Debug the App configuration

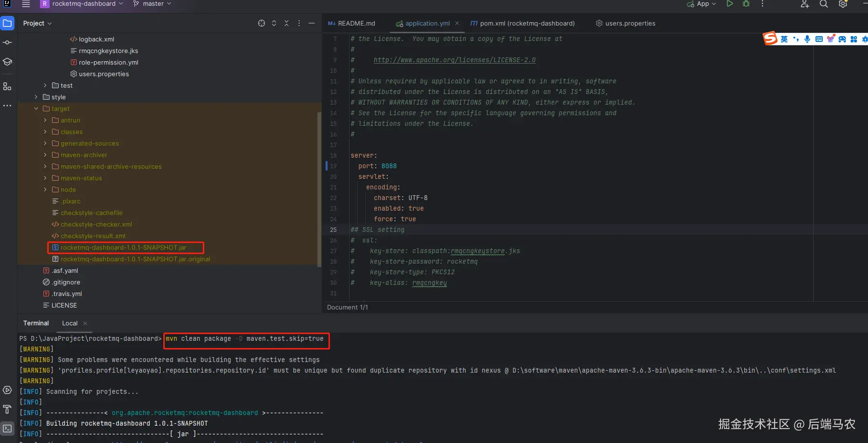pyautogui.click(x=746, y=4)
